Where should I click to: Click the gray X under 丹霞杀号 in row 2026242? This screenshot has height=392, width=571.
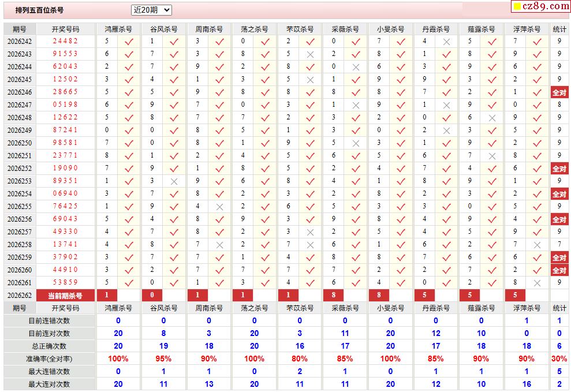(x=446, y=42)
